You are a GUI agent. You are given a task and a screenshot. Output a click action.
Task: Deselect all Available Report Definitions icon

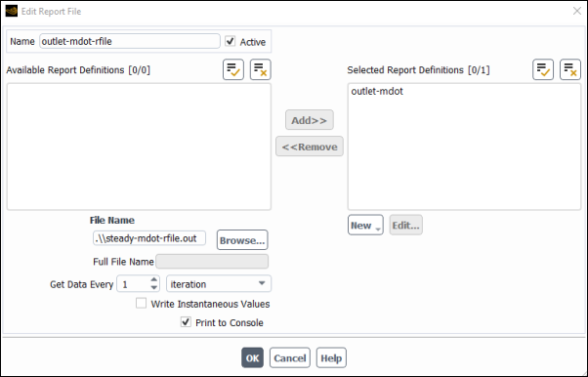(260, 69)
